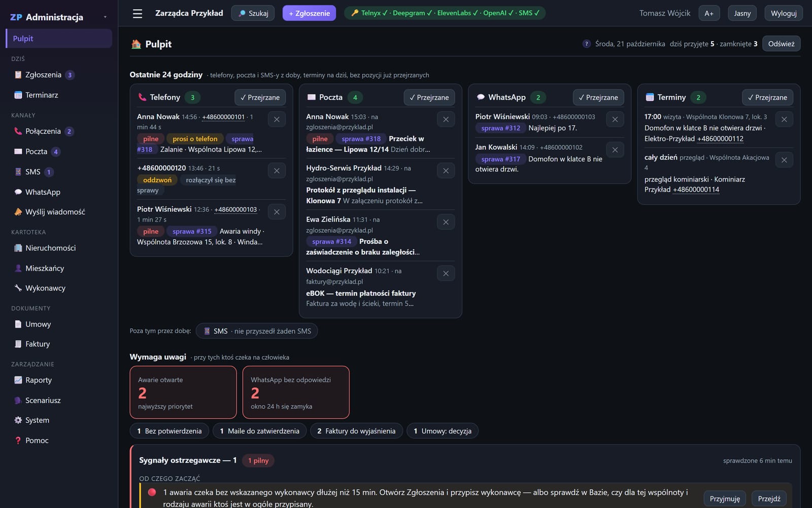Viewport: 812px width, 508px height.
Task: Open the API status keys pill
Action: pyautogui.click(x=445, y=13)
